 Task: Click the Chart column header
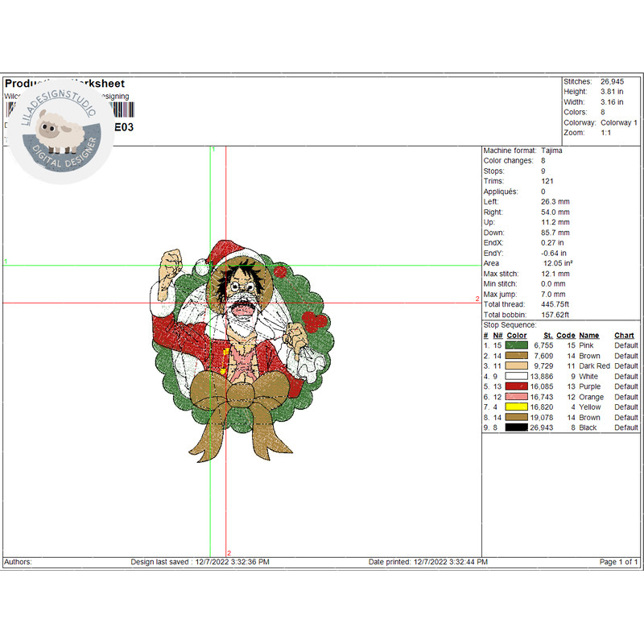tap(624, 336)
